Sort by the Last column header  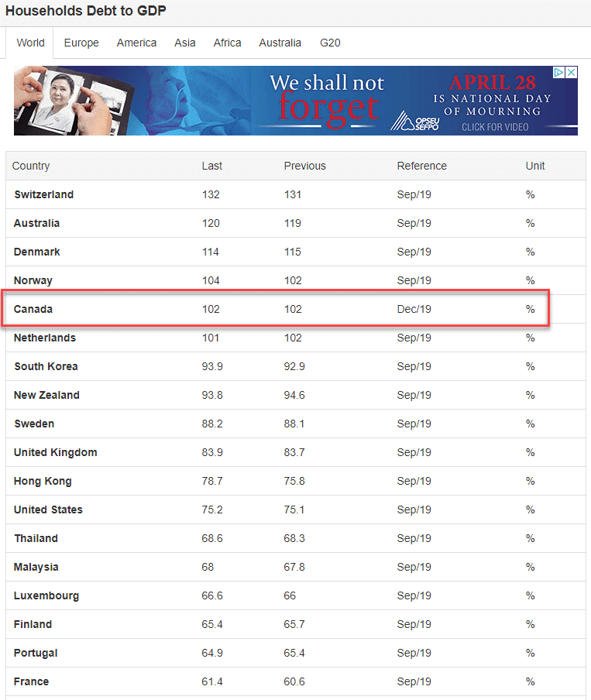pos(211,166)
